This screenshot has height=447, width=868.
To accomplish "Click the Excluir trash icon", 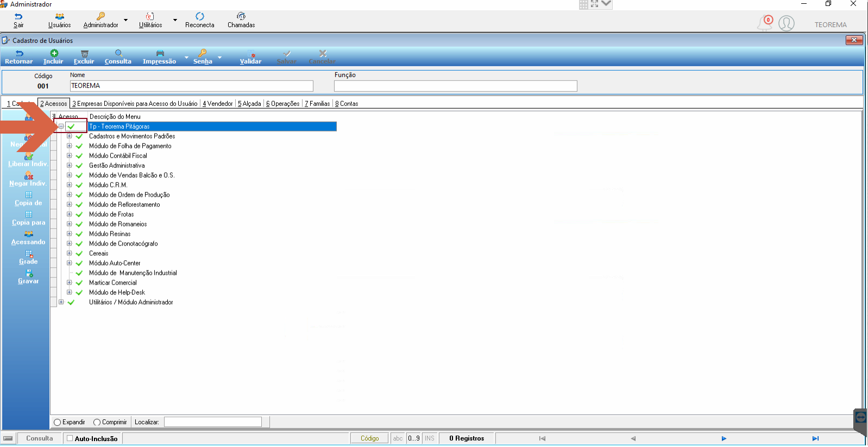I will [x=84, y=53].
